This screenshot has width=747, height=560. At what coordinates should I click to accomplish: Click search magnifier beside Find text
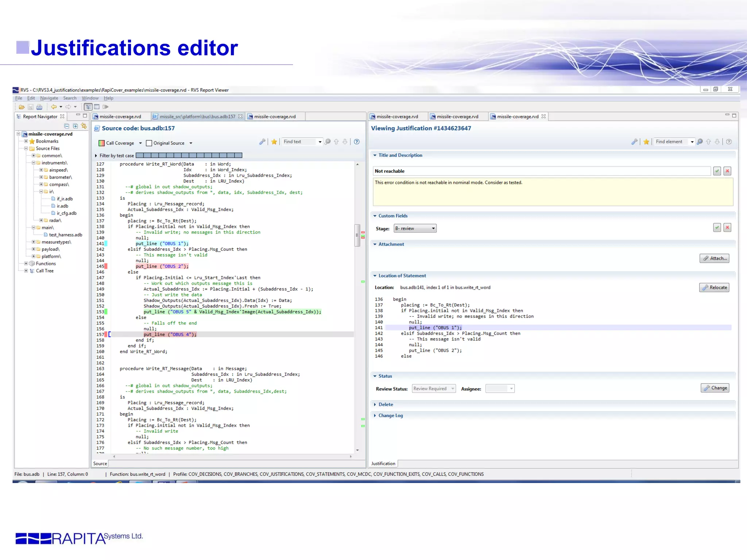click(328, 142)
